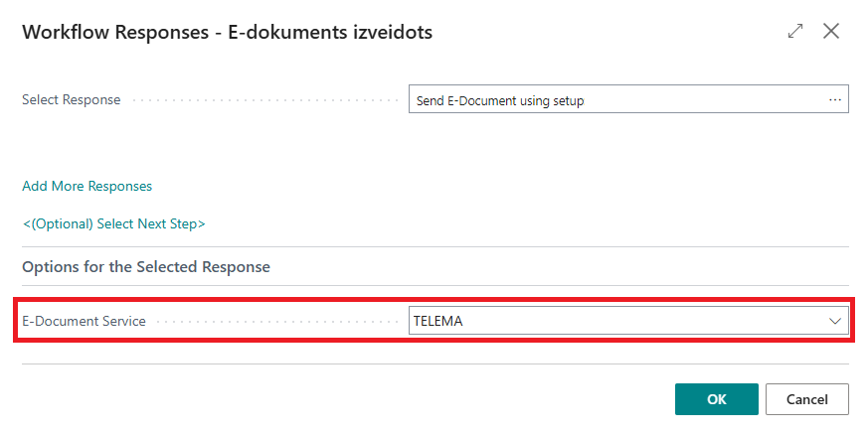Click the TELEMA value in E-Document Service

[x=438, y=321]
